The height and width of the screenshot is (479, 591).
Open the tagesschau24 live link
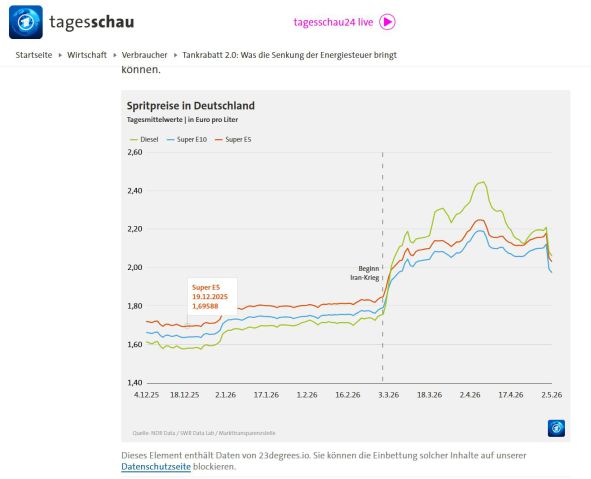click(333, 22)
